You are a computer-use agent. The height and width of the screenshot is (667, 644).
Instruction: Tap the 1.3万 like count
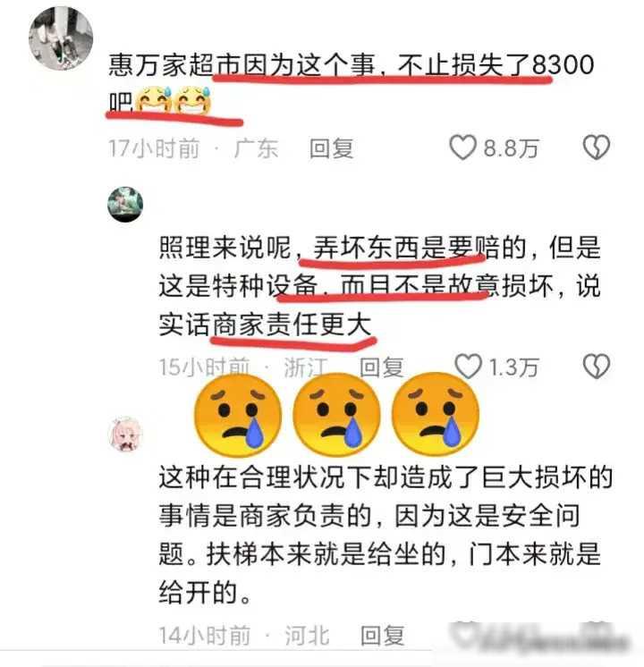pyautogui.click(x=513, y=367)
